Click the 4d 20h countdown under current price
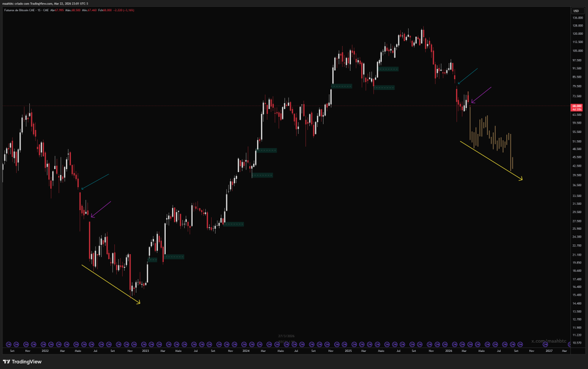The height and width of the screenshot is (369, 588). click(577, 110)
